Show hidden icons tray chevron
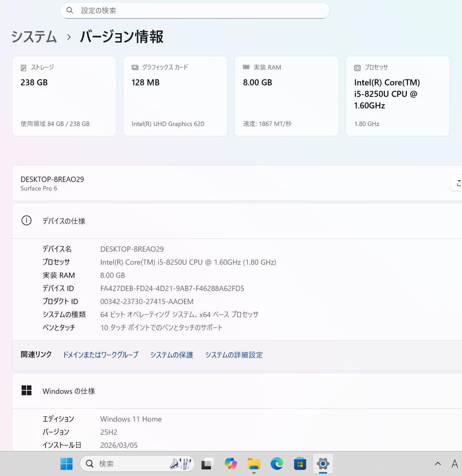This screenshot has height=476, width=462. tap(438, 464)
